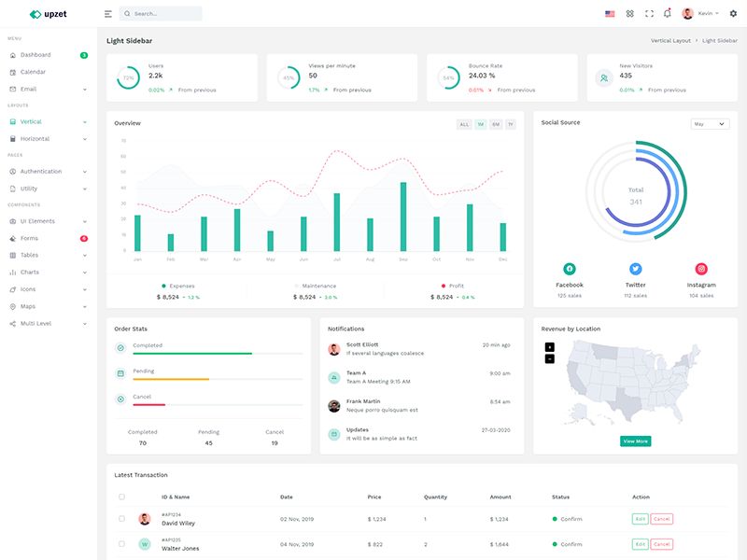Open the settings gear icon
The width and height of the screenshot is (747, 560).
[x=733, y=13]
